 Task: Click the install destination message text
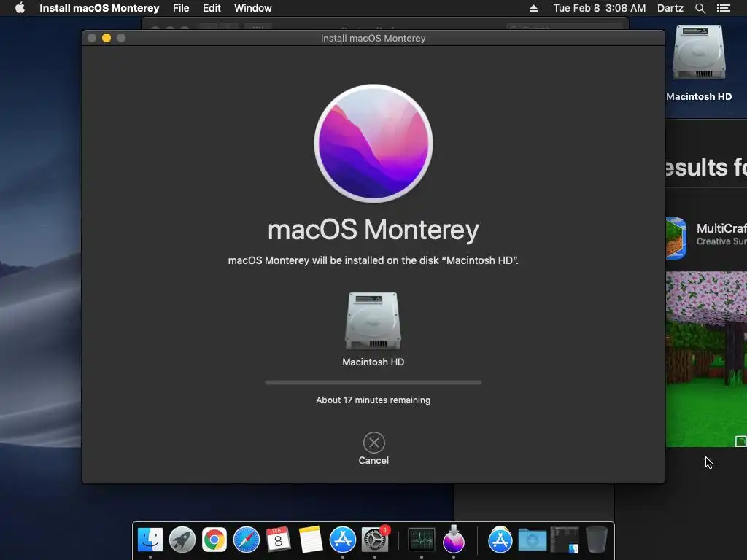click(x=373, y=260)
